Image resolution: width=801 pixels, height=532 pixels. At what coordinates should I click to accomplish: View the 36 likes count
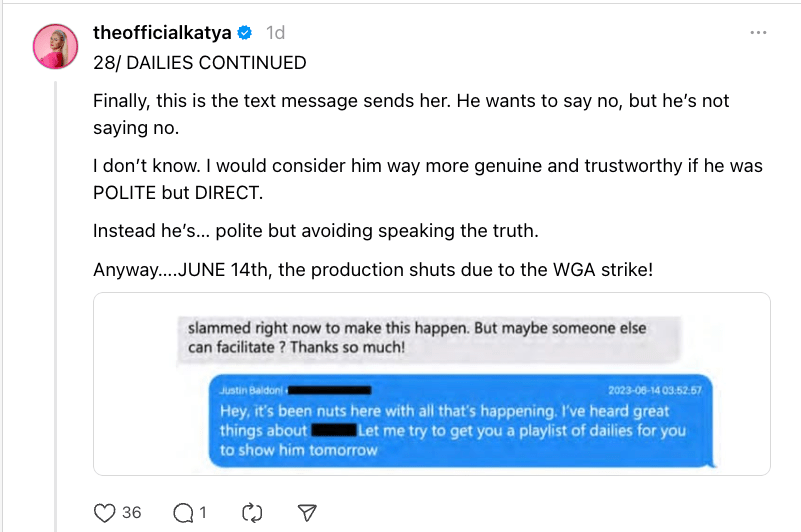coord(131,513)
